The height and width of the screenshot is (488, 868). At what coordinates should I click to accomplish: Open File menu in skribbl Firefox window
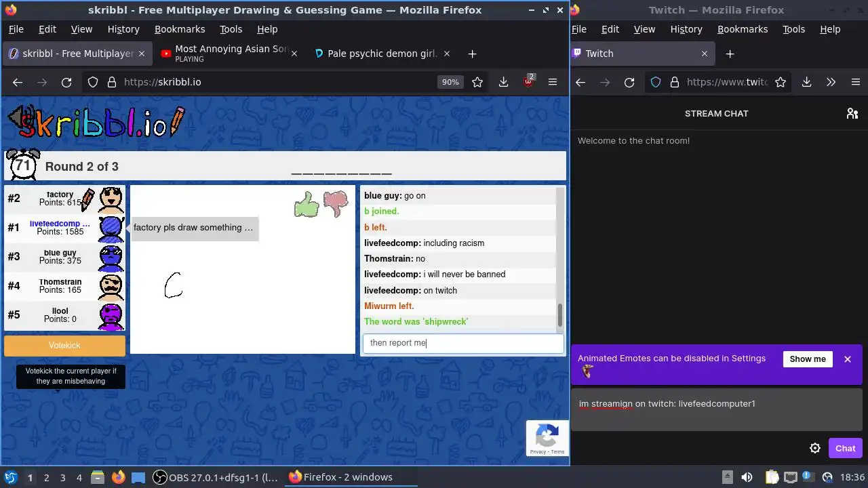[x=16, y=29]
